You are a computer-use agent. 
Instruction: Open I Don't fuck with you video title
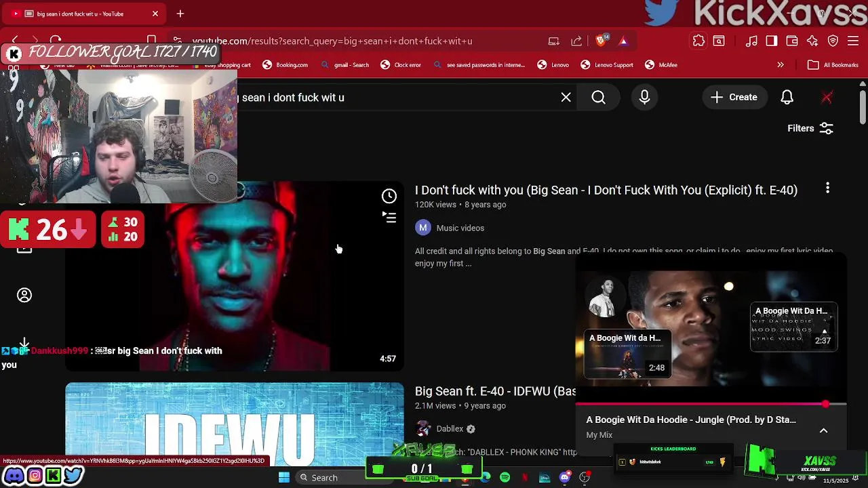pos(606,190)
